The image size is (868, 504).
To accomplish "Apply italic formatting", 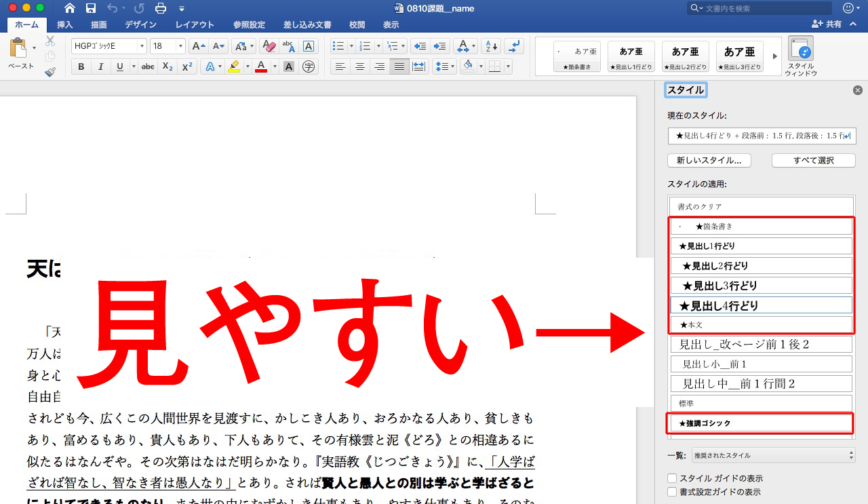I will 100,66.
